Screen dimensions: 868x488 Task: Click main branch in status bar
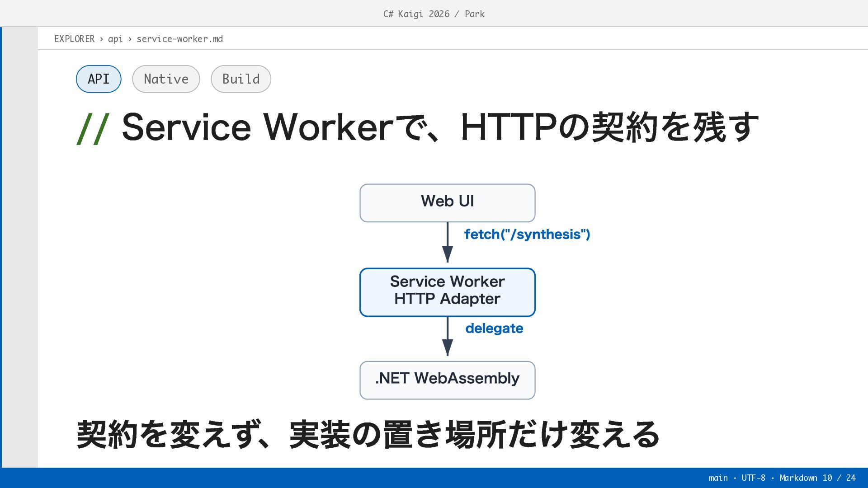718,478
